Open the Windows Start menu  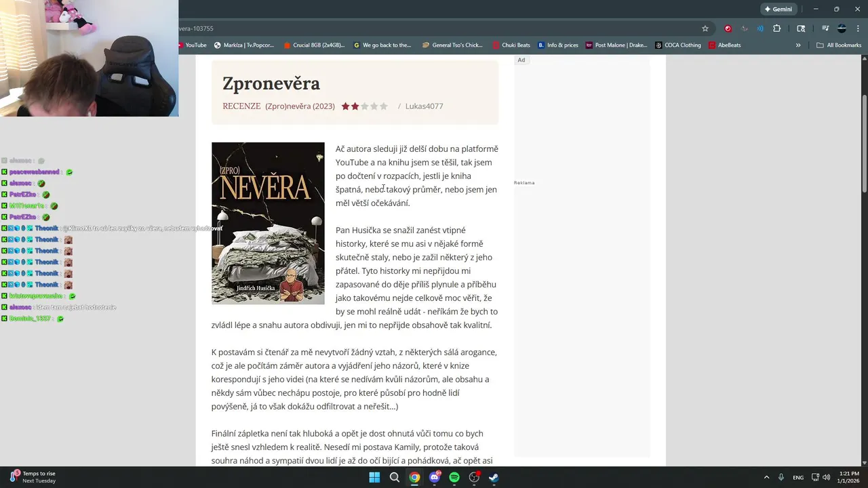pos(374,477)
